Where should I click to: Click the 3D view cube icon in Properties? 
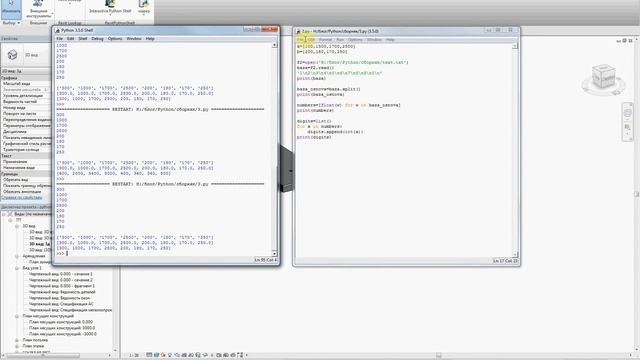click(12, 55)
